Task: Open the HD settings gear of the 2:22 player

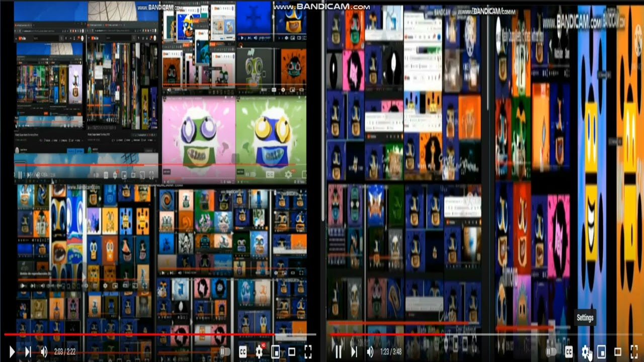Action: pos(260,351)
